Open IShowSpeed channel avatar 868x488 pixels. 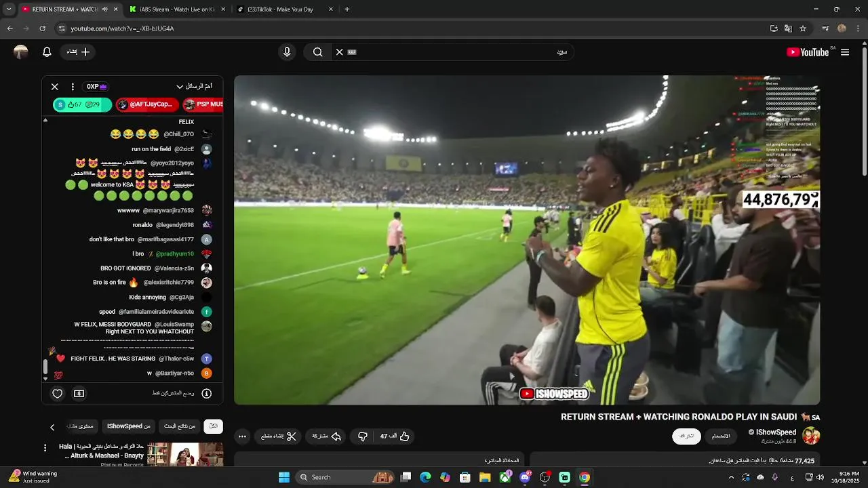811,436
